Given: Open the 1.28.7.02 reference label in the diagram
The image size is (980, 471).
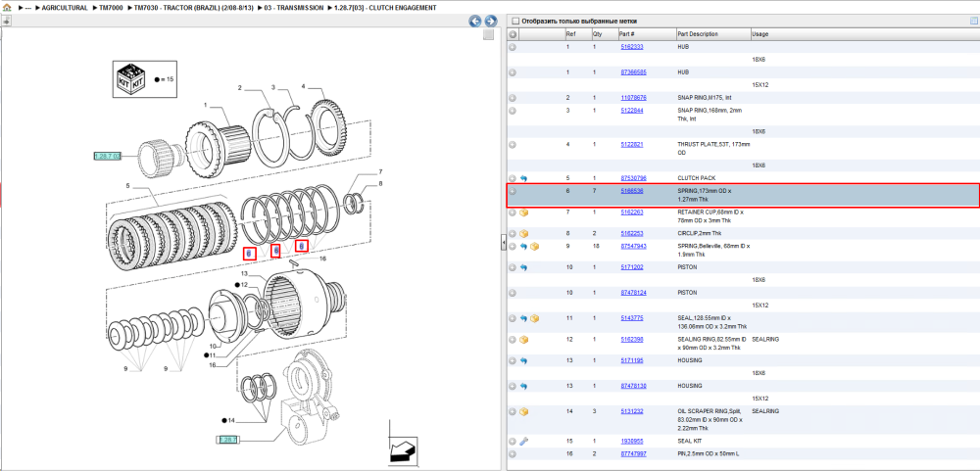Looking at the screenshot, I should pyautogui.click(x=107, y=156).
